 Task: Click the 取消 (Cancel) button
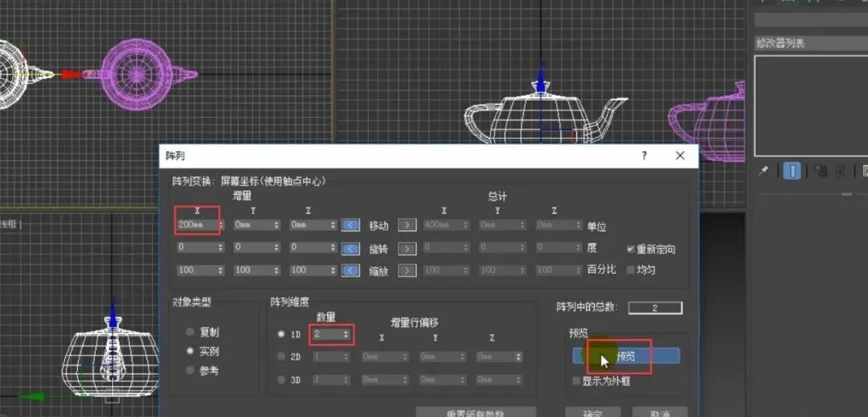pyautogui.click(x=660, y=412)
